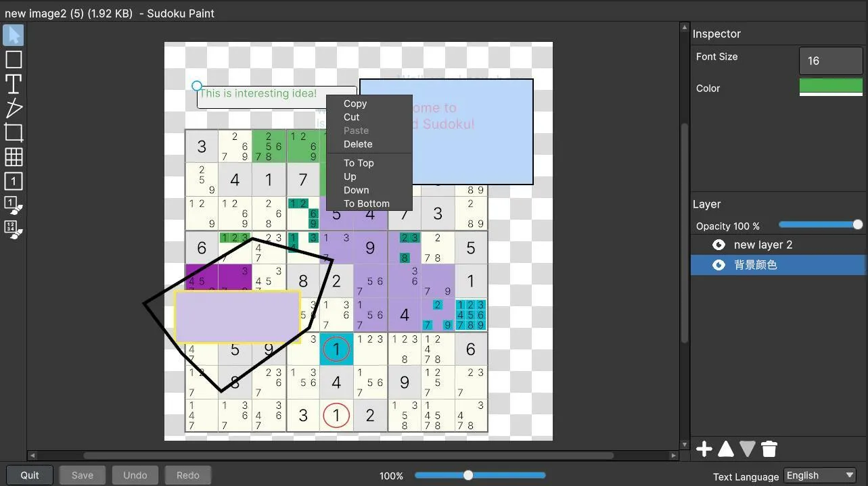Hide the 'new layer 2' layer
This screenshot has width=868, height=486.
tap(718, 245)
